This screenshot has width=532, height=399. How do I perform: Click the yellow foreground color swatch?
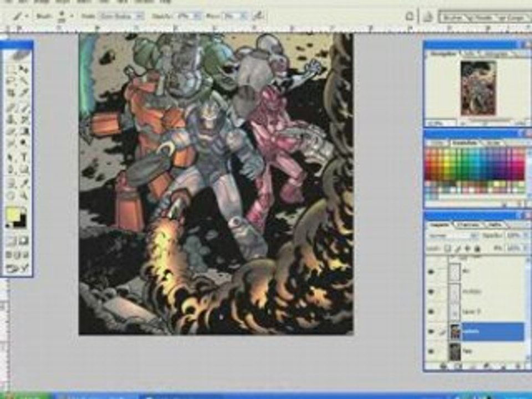[x=13, y=215]
